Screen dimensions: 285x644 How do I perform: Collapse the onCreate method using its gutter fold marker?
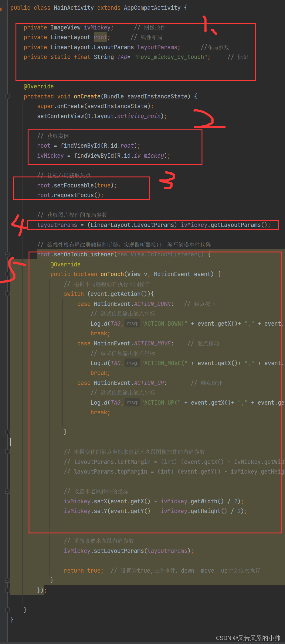8,96
